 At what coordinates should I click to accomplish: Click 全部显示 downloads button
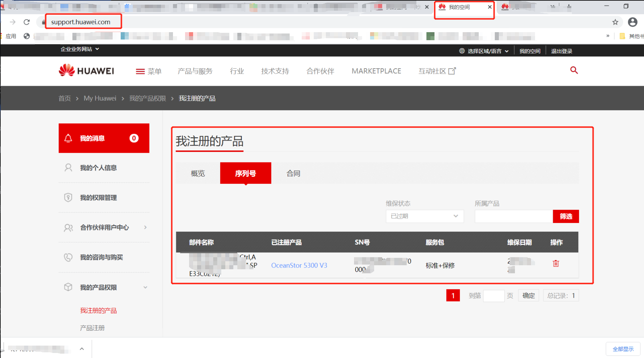[x=623, y=349]
